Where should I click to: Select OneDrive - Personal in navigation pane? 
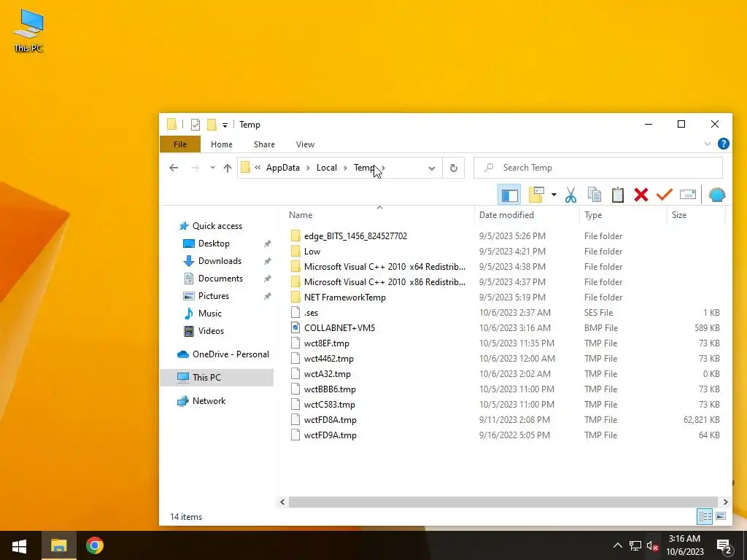(x=231, y=354)
